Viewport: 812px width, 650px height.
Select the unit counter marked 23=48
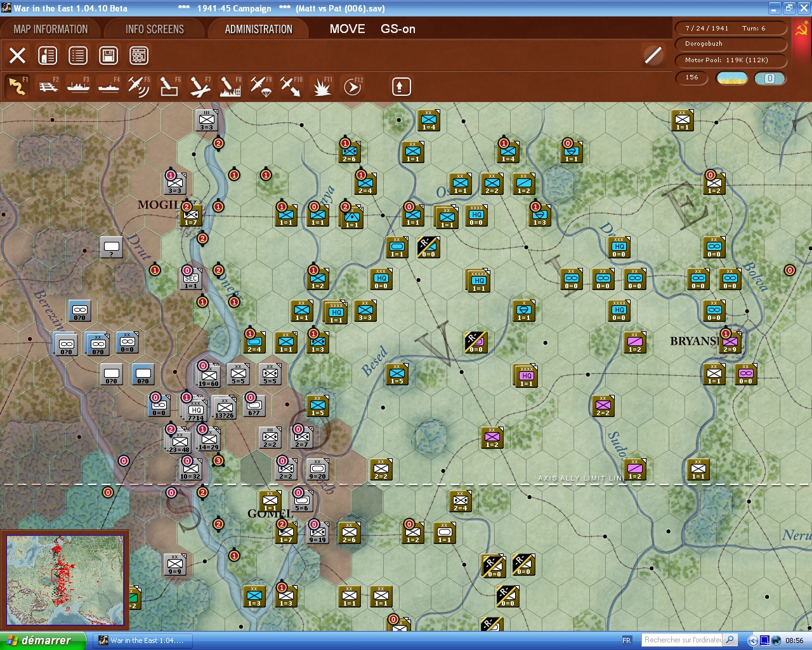click(180, 441)
